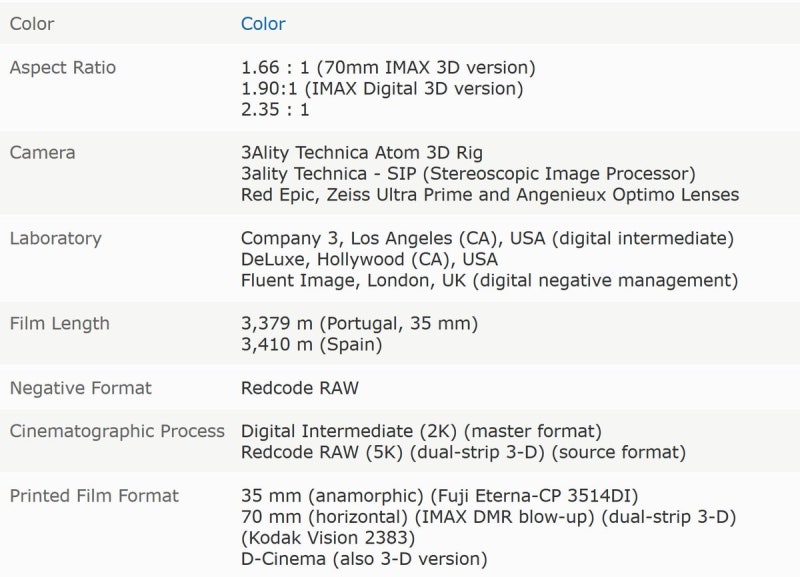Select the DeLuxe, Hollywood entry
This screenshot has width=800, height=577.
(369, 259)
